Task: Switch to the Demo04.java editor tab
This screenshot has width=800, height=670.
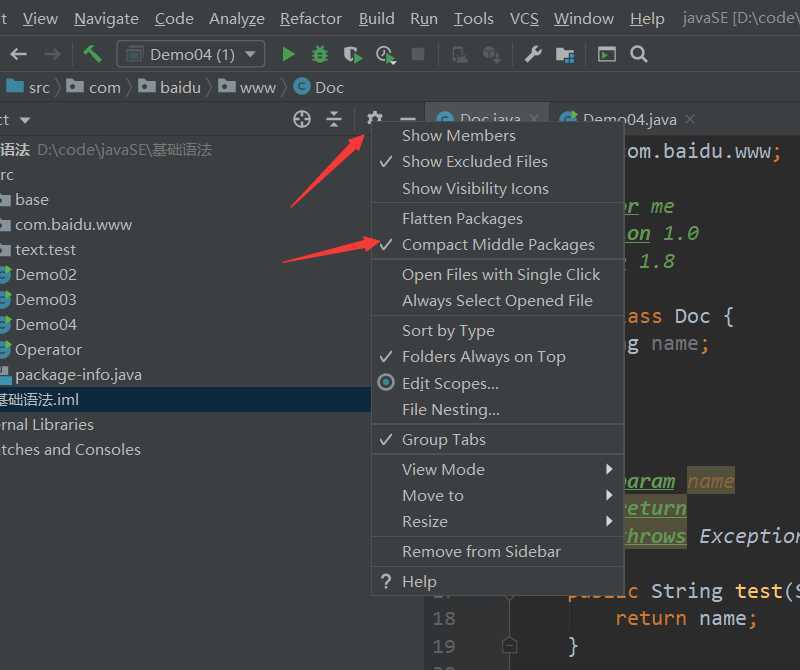Action: 629,119
